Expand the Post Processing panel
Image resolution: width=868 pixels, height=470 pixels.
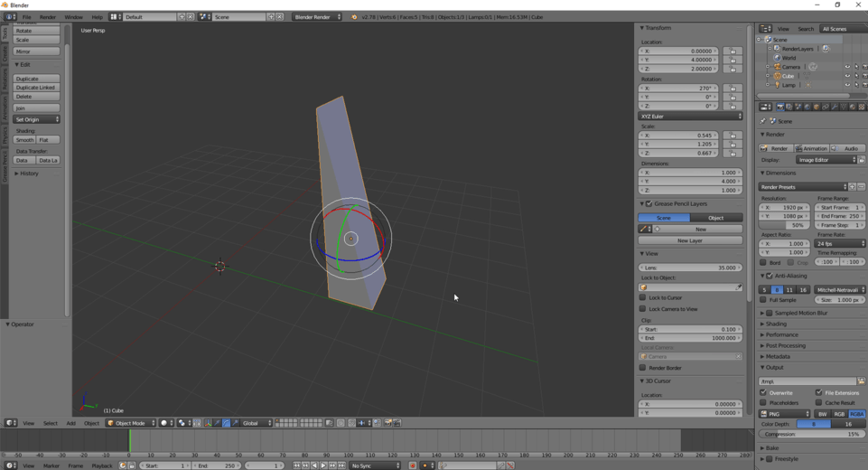click(785, 345)
